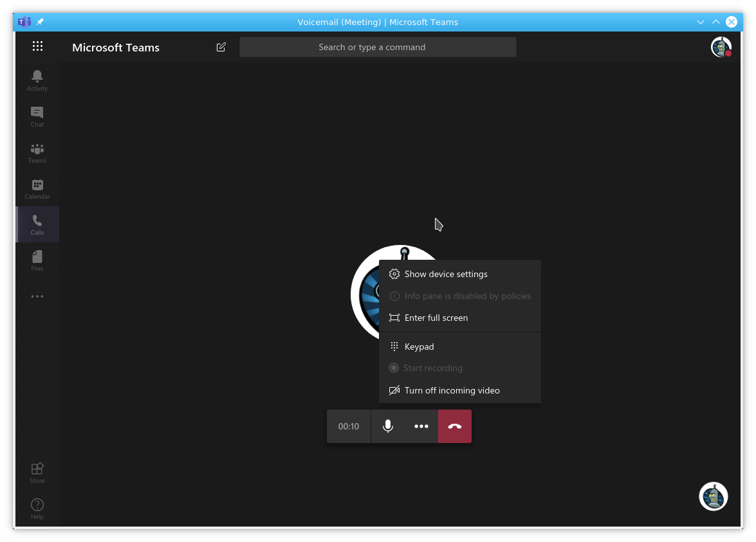The image size is (756, 542).
Task: Open more call options ellipsis
Action: pos(421,426)
